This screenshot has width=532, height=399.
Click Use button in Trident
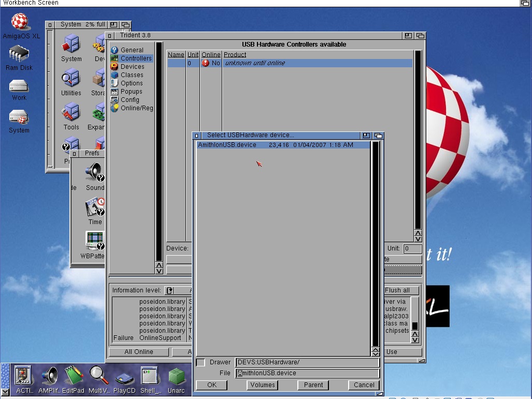pyautogui.click(x=403, y=352)
